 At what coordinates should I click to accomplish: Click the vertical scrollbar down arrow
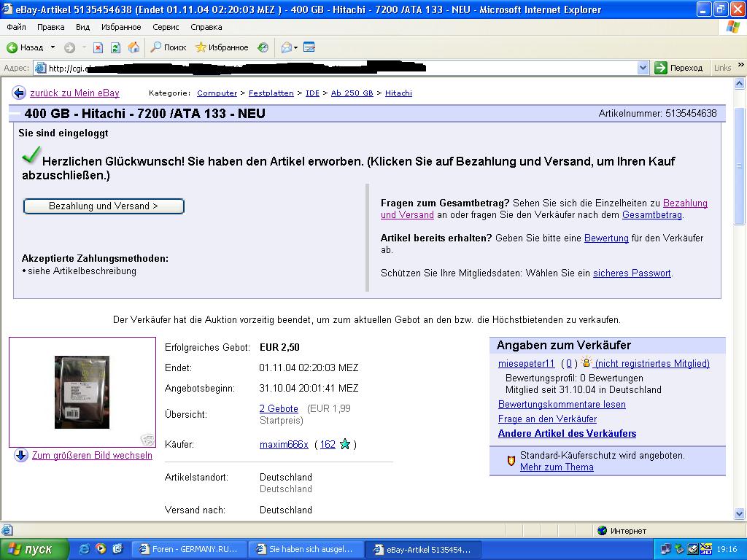coord(740,513)
